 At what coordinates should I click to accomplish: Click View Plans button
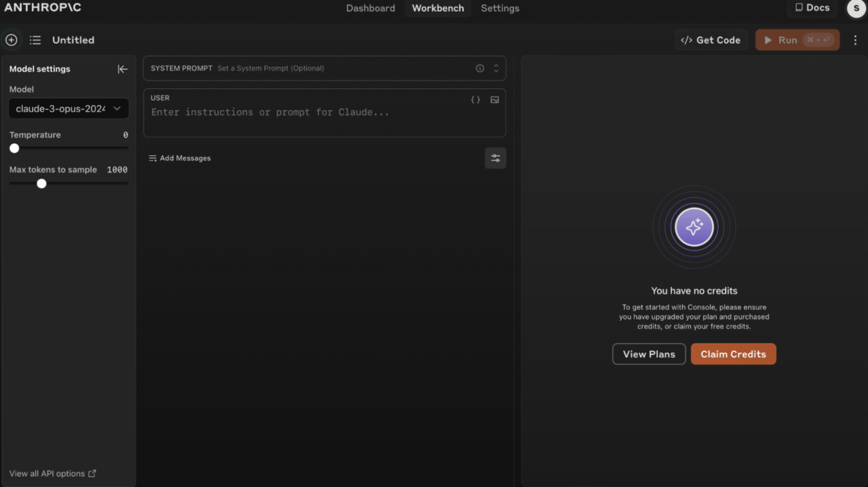point(649,354)
